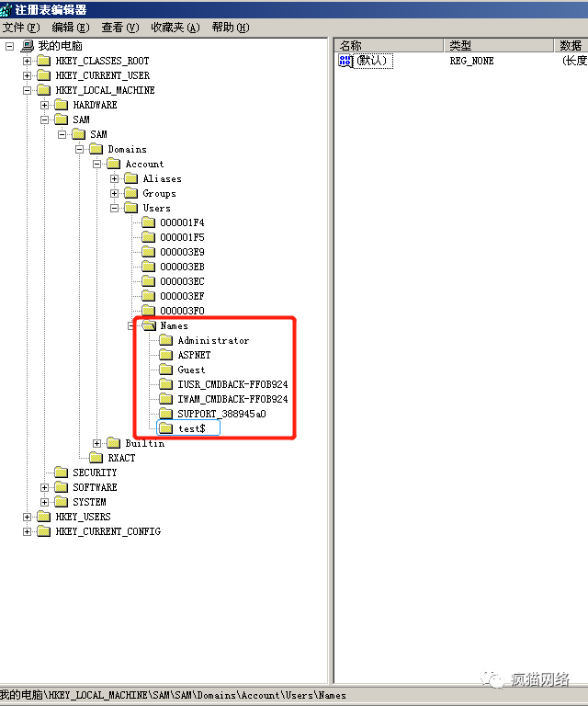Select the 000003F0 key label
Image resolution: width=588 pixels, height=706 pixels.
182,311
